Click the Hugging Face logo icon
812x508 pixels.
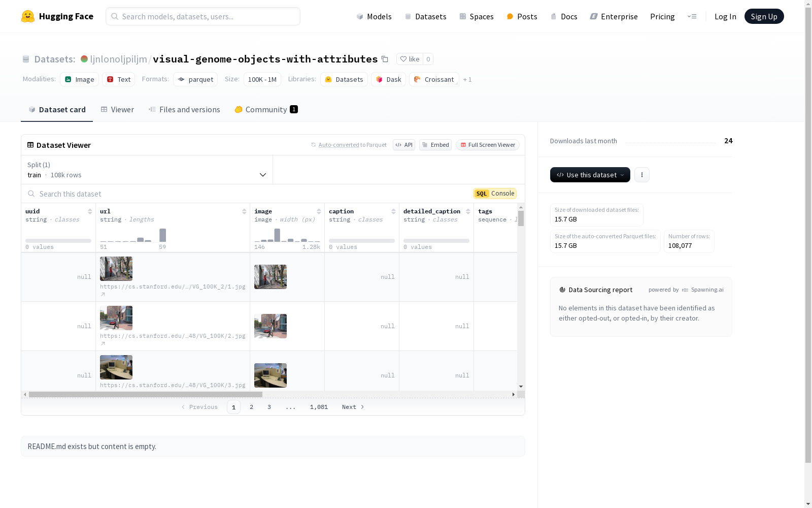click(27, 16)
